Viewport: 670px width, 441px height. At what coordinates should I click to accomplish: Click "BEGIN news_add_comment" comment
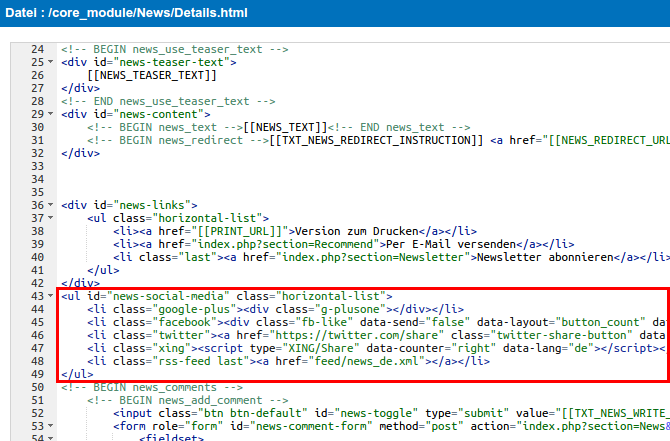[x=188, y=400]
